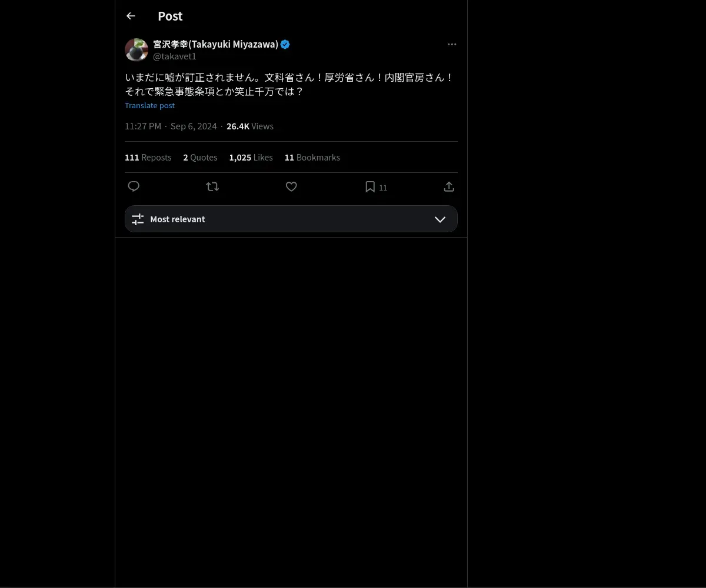
Task: Like the post with the heart icon
Action: (291, 186)
